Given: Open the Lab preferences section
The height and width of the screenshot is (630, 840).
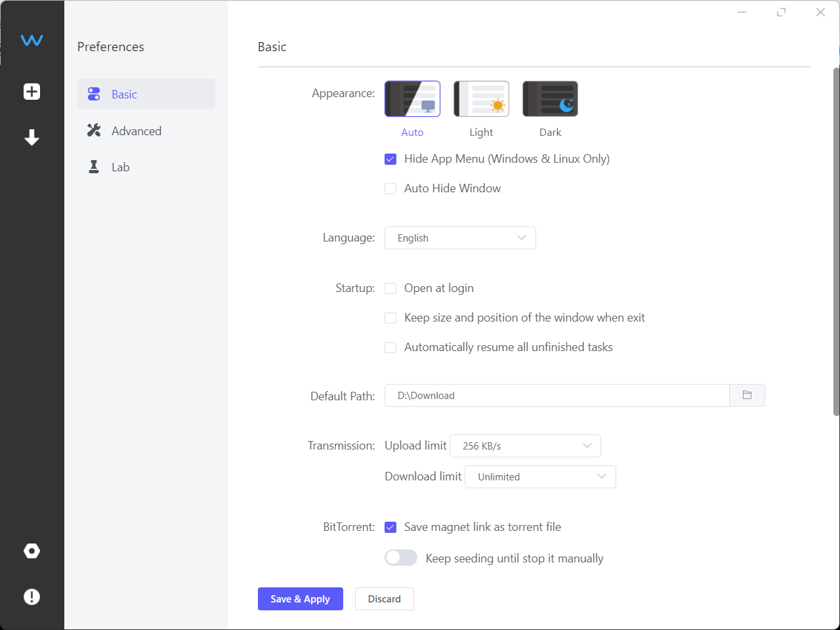Looking at the screenshot, I should tap(120, 167).
